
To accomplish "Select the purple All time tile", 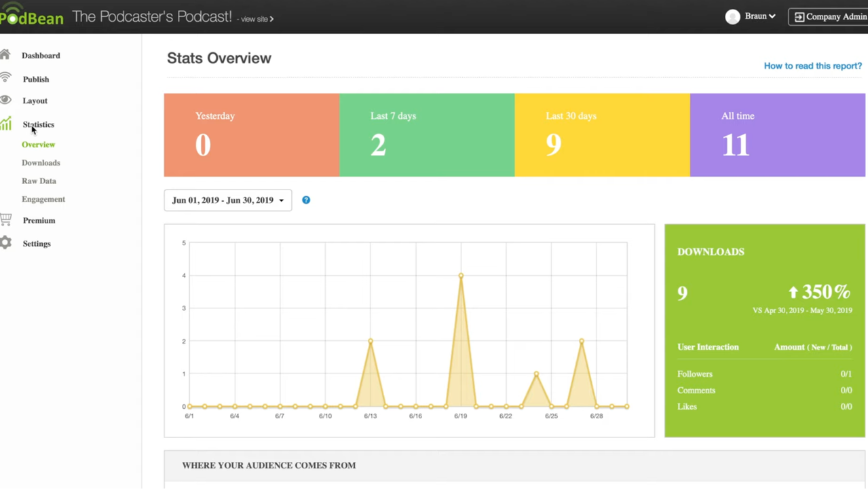I will [777, 135].
